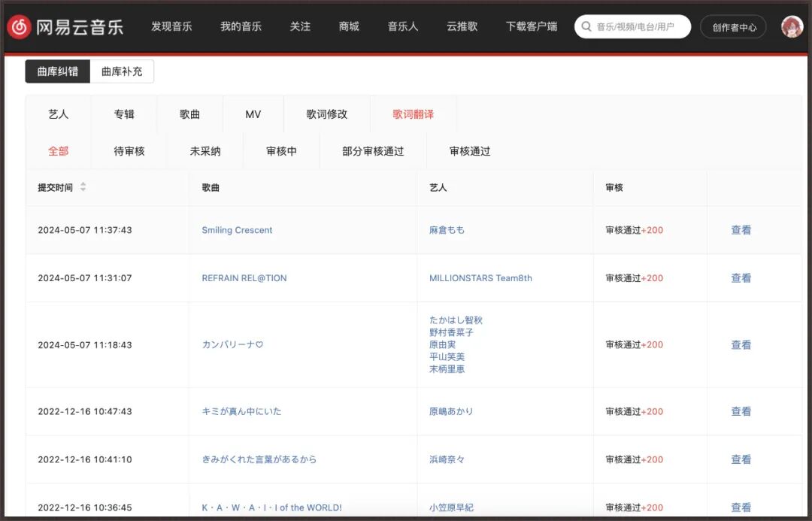Filter by 审核通过 status

pyautogui.click(x=470, y=151)
